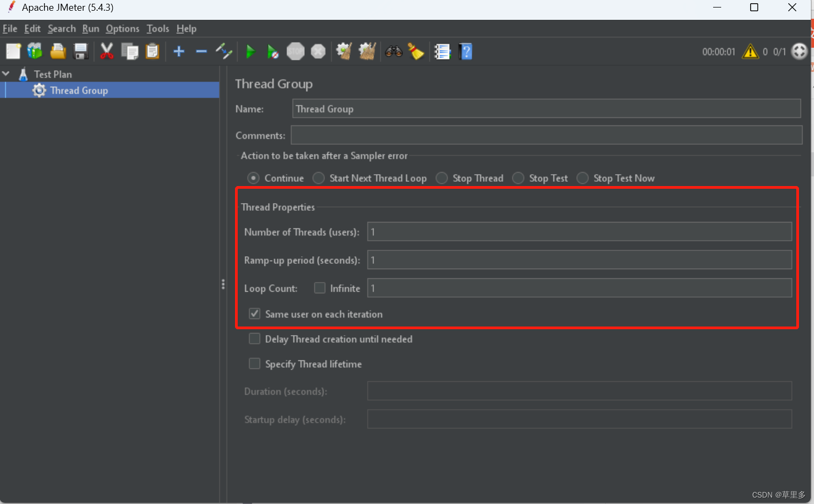
Task: Click the yellow warning log icon
Action: click(750, 51)
